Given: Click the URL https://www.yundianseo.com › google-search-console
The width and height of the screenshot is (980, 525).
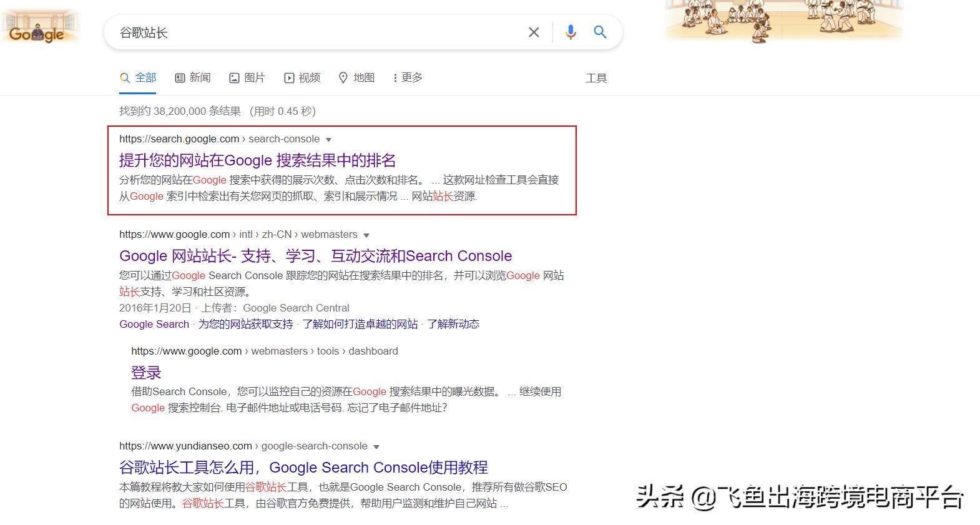Looking at the screenshot, I should pyautogui.click(x=243, y=446).
